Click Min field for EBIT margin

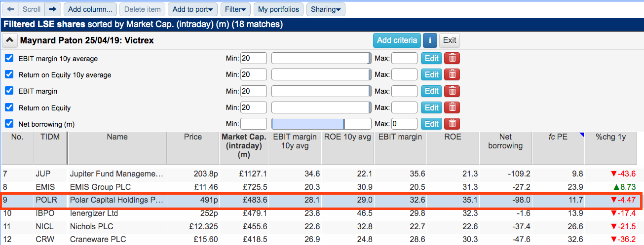click(x=254, y=91)
